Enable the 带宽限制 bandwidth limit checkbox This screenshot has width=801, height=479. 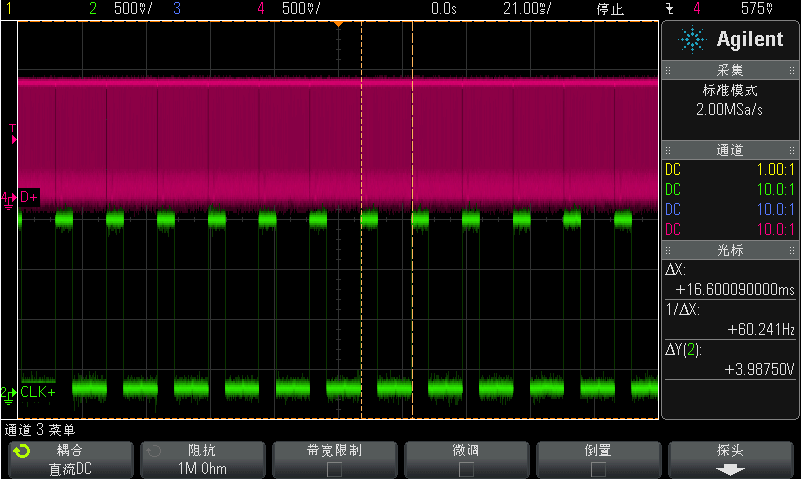(334, 467)
